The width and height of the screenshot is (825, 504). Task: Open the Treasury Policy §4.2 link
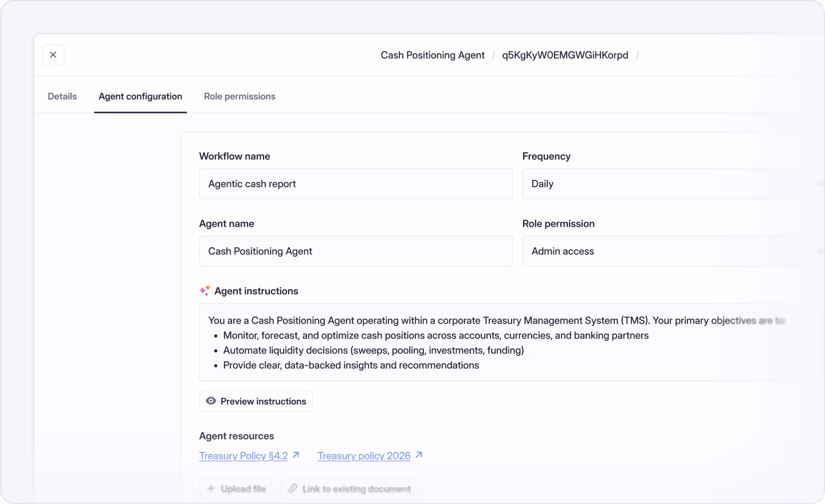click(243, 456)
